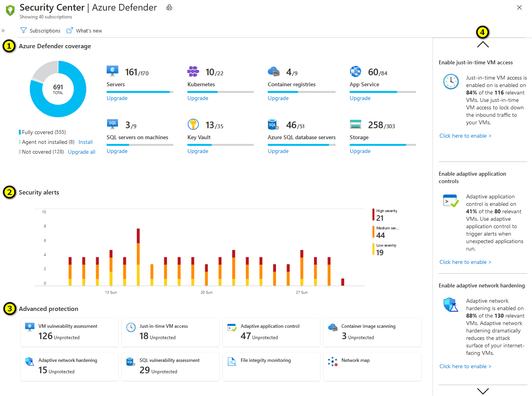Upgrade App Service coverage

pyautogui.click(x=360, y=98)
